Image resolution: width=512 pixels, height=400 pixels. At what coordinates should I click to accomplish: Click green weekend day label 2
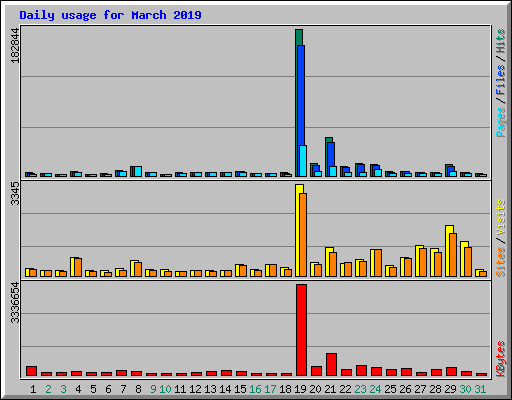click(48, 389)
